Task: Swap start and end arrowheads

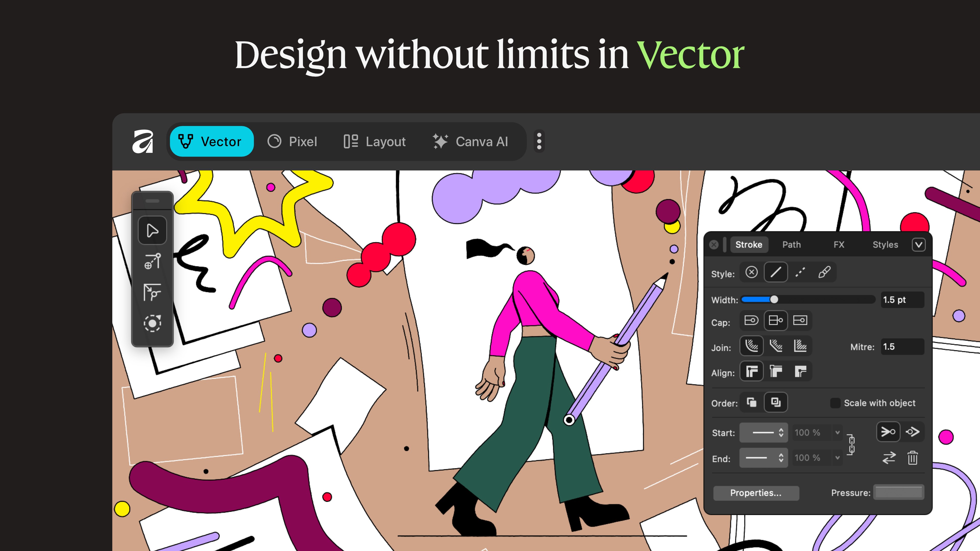Action: pos(889,458)
